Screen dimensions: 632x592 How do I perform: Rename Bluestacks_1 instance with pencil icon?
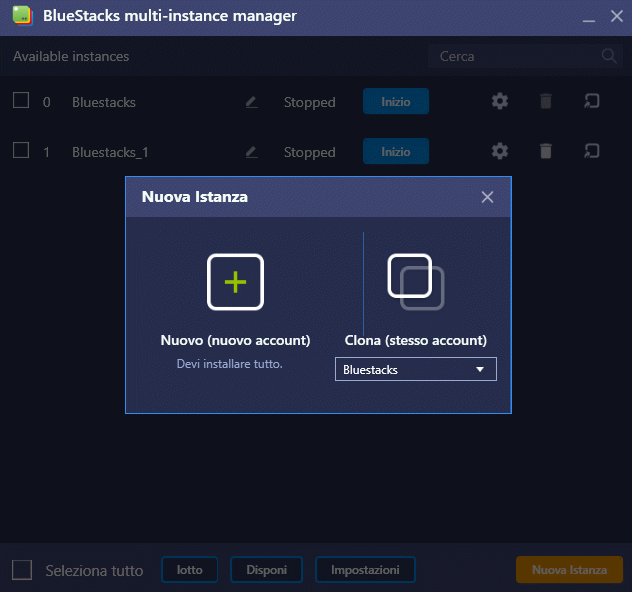point(252,152)
